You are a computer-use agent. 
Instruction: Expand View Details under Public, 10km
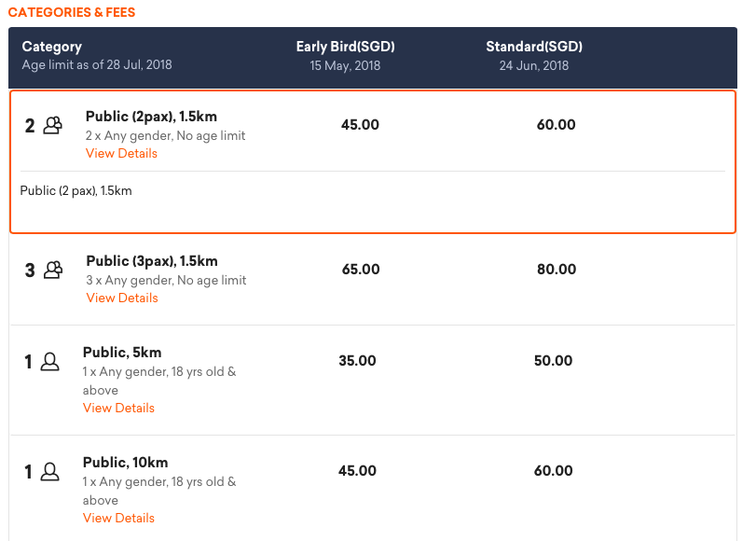(118, 518)
